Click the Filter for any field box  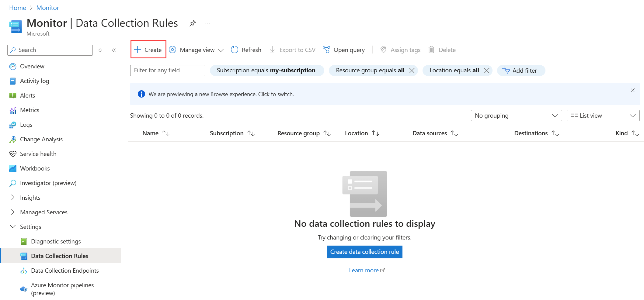click(x=168, y=70)
